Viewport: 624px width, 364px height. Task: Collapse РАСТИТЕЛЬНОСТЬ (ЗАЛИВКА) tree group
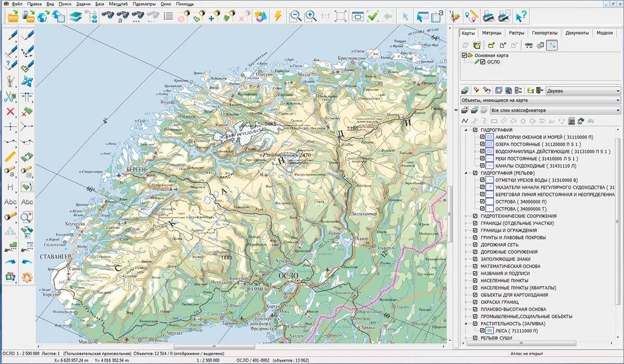click(x=466, y=323)
